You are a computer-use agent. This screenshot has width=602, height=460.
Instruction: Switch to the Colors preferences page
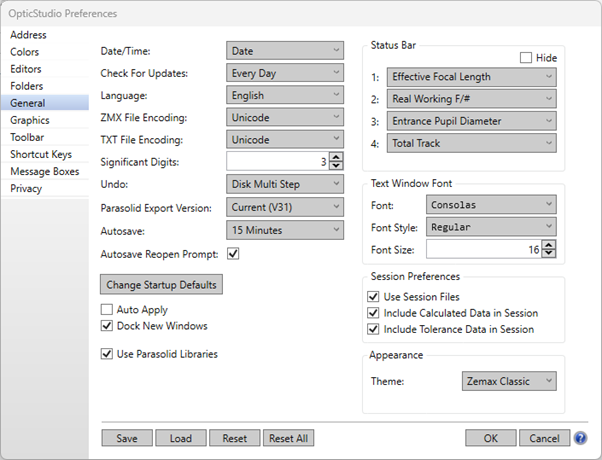(x=25, y=52)
